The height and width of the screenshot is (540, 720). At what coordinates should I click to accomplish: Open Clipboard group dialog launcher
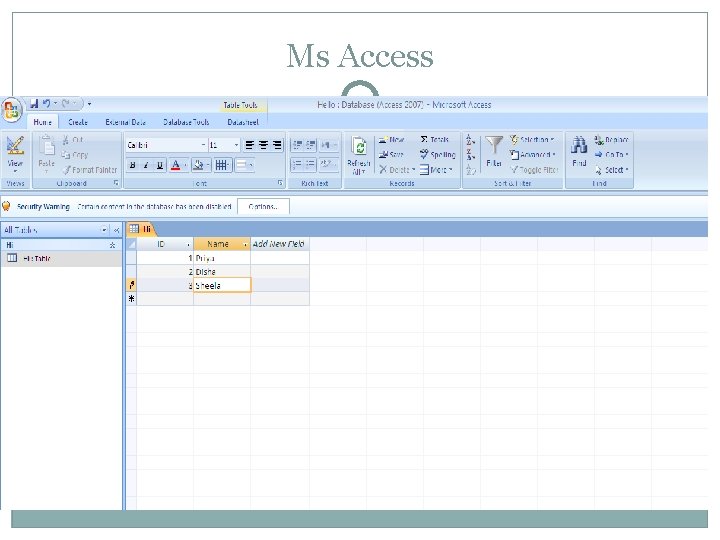pyautogui.click(x=116, y=183)
